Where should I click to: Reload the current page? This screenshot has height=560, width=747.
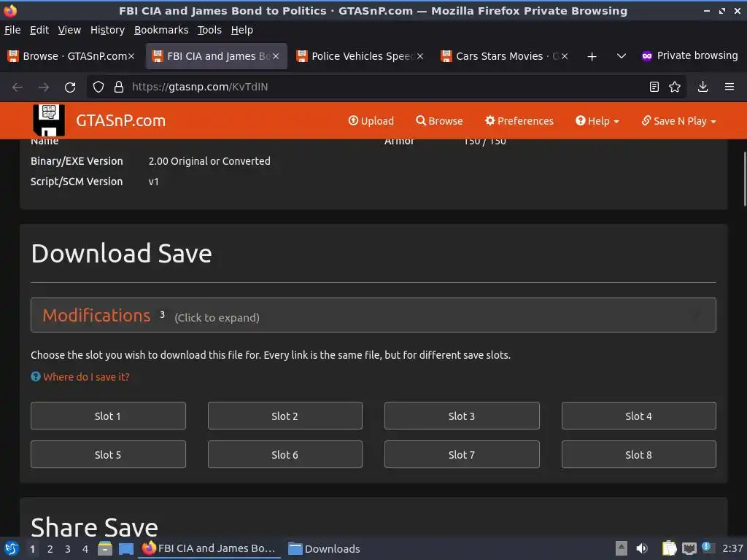[70, 87]
